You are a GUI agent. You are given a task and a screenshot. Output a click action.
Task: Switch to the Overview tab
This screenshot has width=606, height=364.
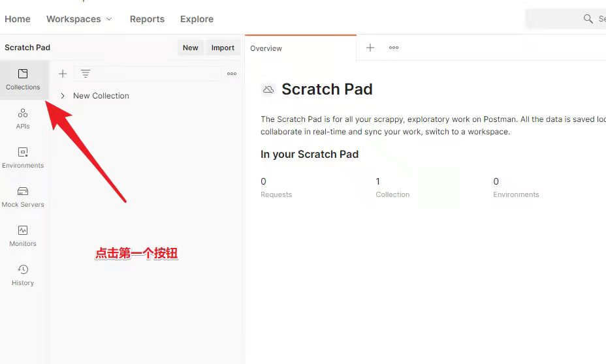(x=300, y=48)
